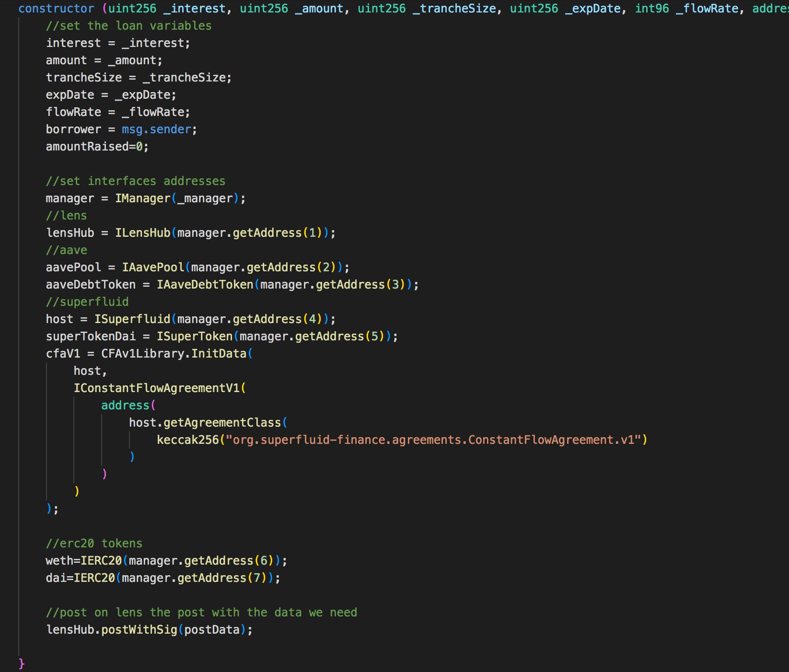This screenshot has width=789, height=672.
Task: Click 'IAaveDebtToken' in the aaveDebtToken line
Action: [x=205, y=285]
